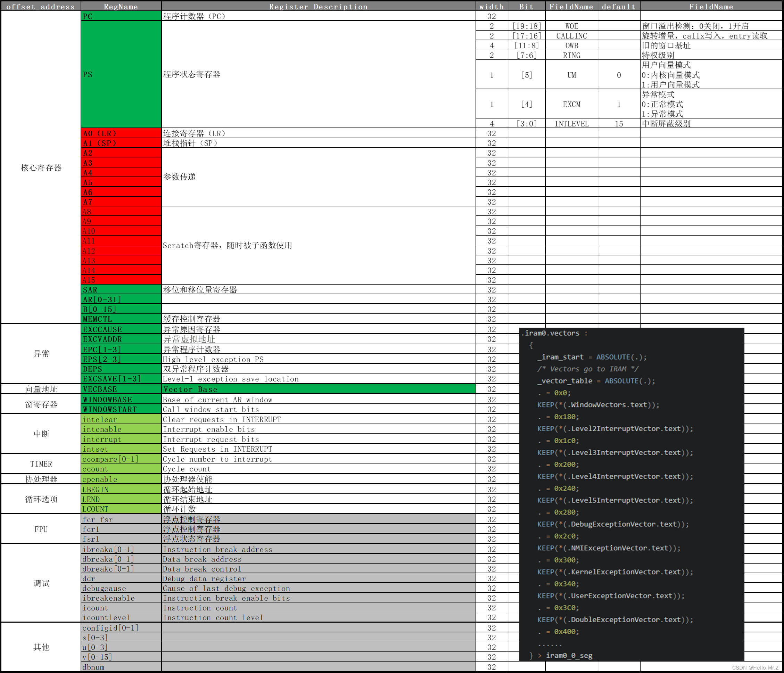784x673 pixels.
Task: Select the MEMCTL register cell
Action: coord(121,319)
